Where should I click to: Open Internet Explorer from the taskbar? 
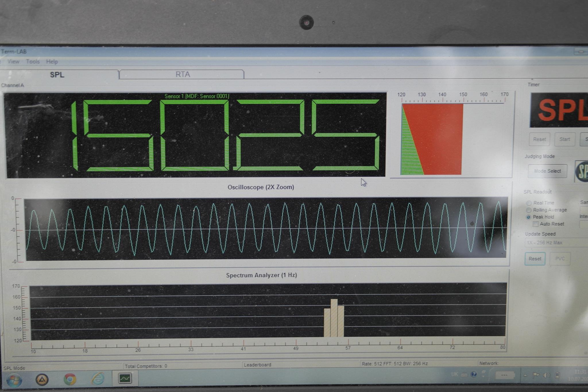coord(98,379)
